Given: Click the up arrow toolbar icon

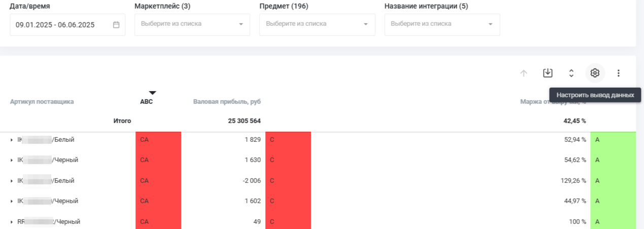Looking at the screenshot, I should click(524, 73).
